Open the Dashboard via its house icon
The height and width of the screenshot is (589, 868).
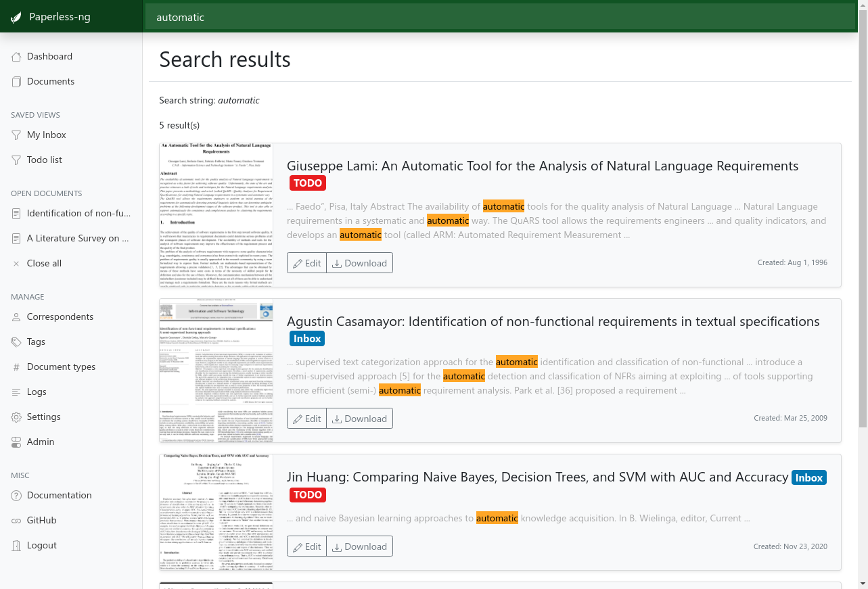tap(16, 57)
